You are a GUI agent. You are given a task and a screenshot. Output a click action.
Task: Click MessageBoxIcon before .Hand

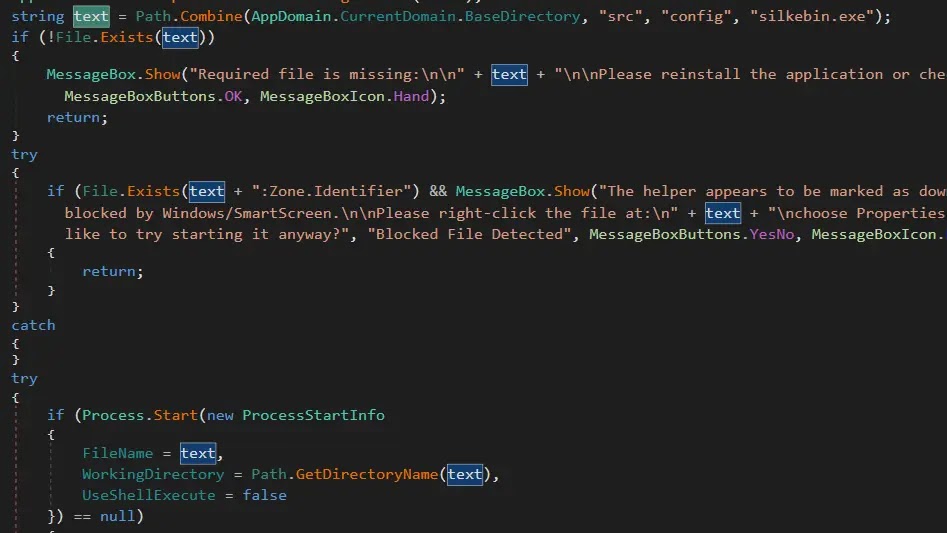click(x=322, y=96)
